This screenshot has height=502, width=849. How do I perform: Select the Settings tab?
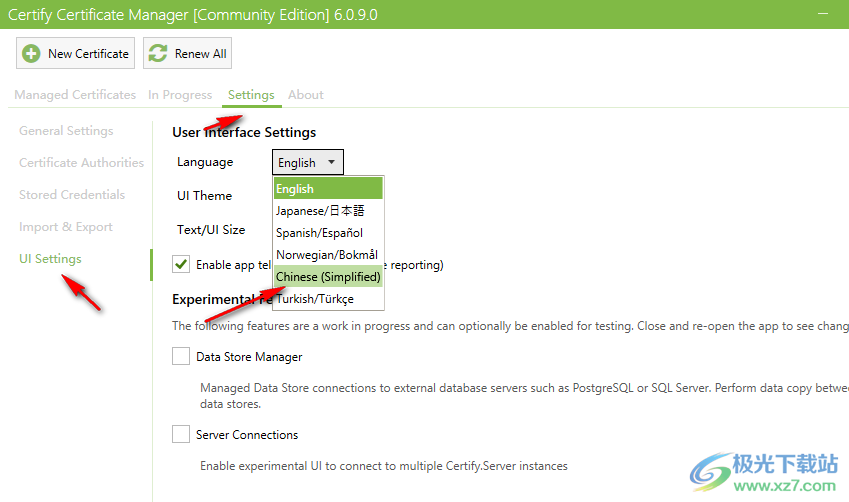point(251,95)
